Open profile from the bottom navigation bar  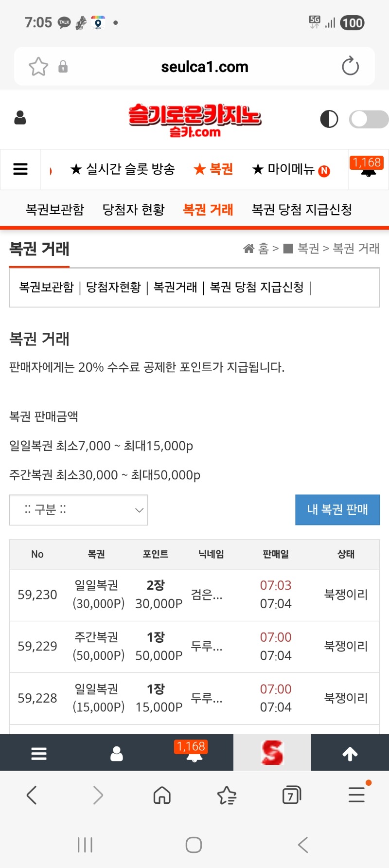coord(117,752)
